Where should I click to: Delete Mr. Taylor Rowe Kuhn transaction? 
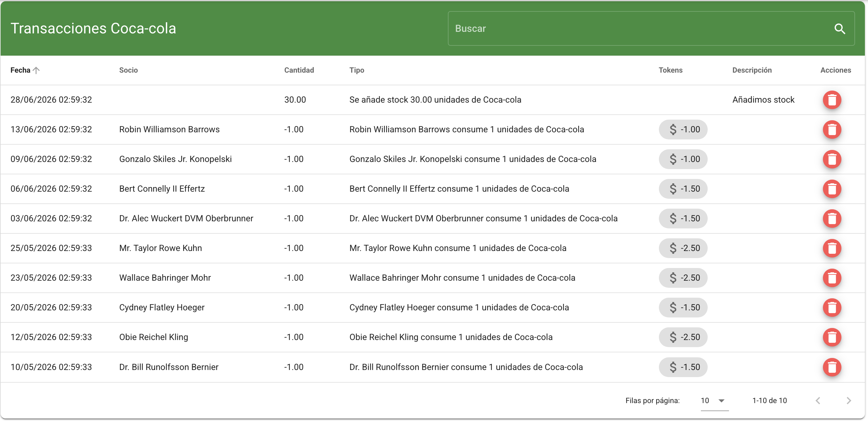click(x=832, y=248)
